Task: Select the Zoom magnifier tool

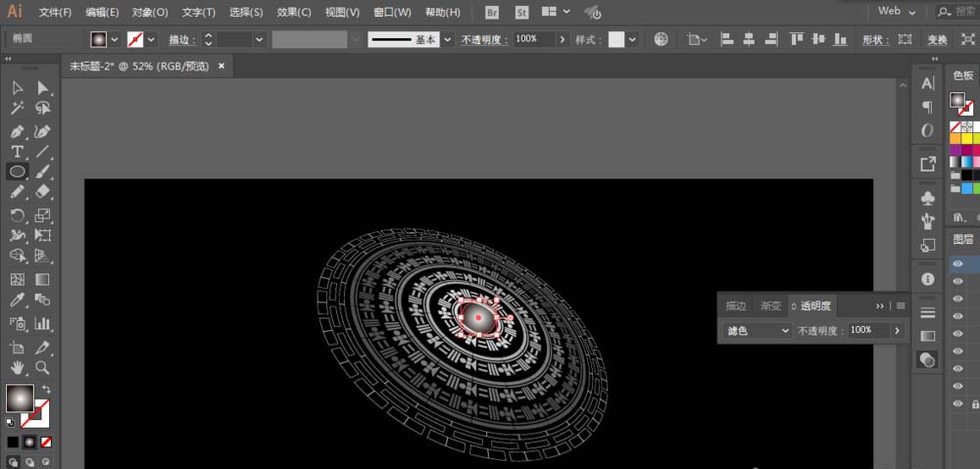Action: [x=42, y=368]
